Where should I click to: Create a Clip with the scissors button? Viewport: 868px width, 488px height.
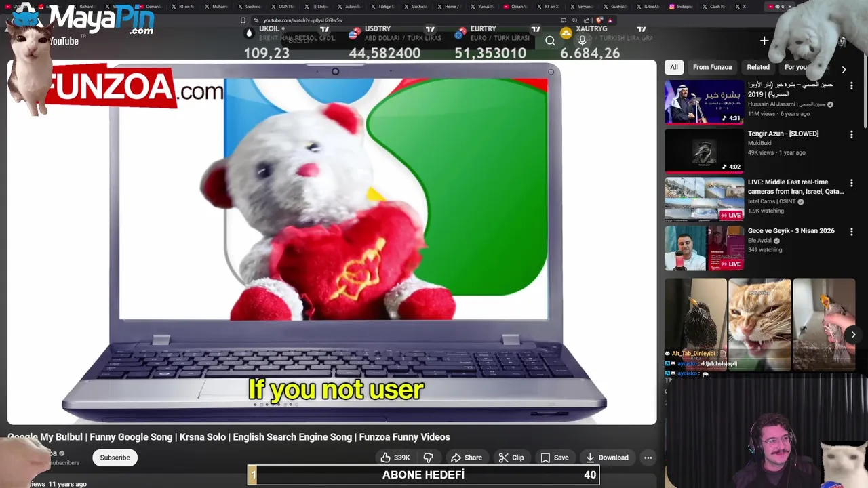pos(511,457)
